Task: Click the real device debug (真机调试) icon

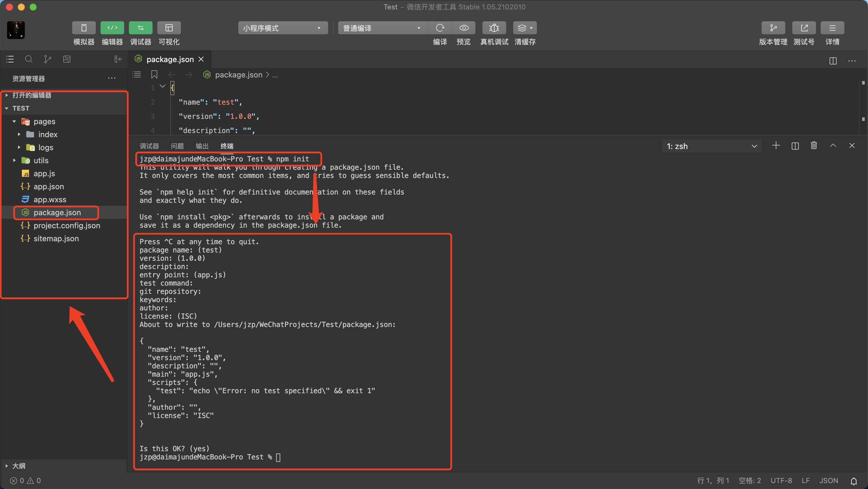Action: click(x=494, y=28)
